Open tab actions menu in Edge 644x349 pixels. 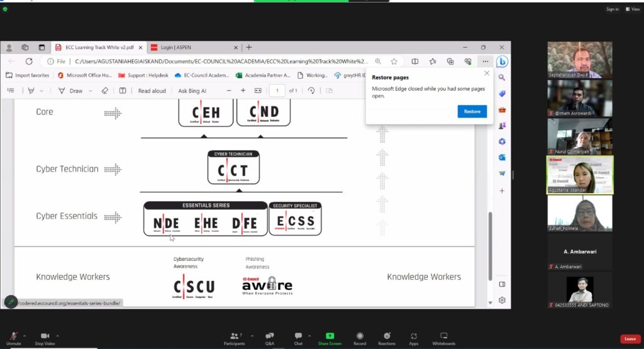tap(42, 48)
